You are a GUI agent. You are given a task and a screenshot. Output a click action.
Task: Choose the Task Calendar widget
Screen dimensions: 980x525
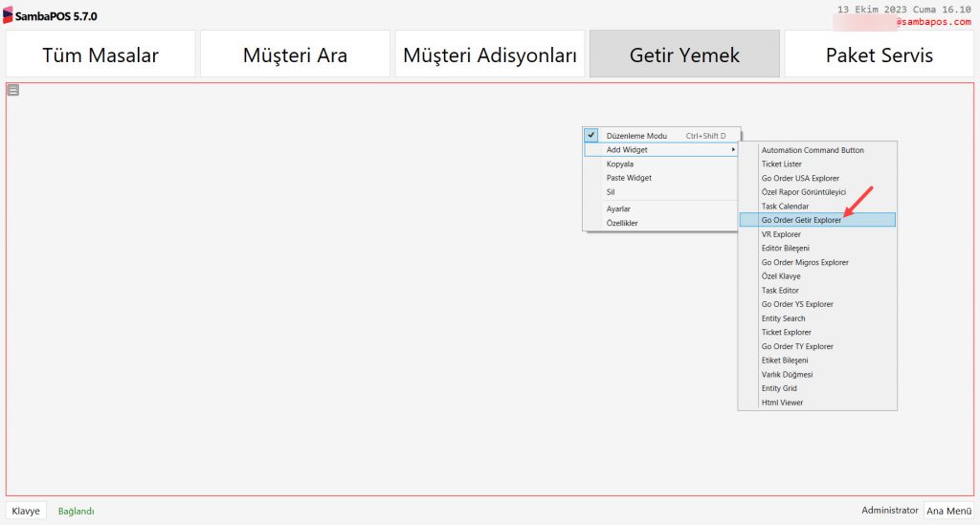point(785,207)
